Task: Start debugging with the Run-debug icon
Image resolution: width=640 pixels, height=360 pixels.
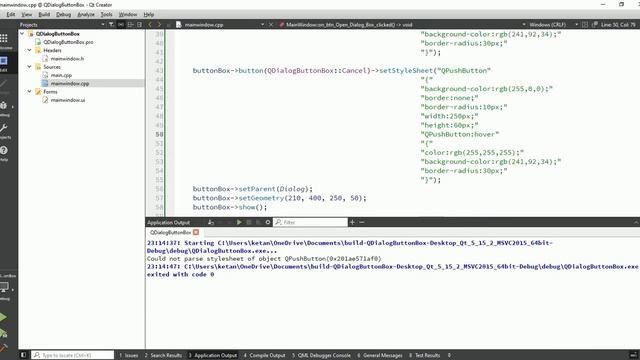Action: (3, 333)
